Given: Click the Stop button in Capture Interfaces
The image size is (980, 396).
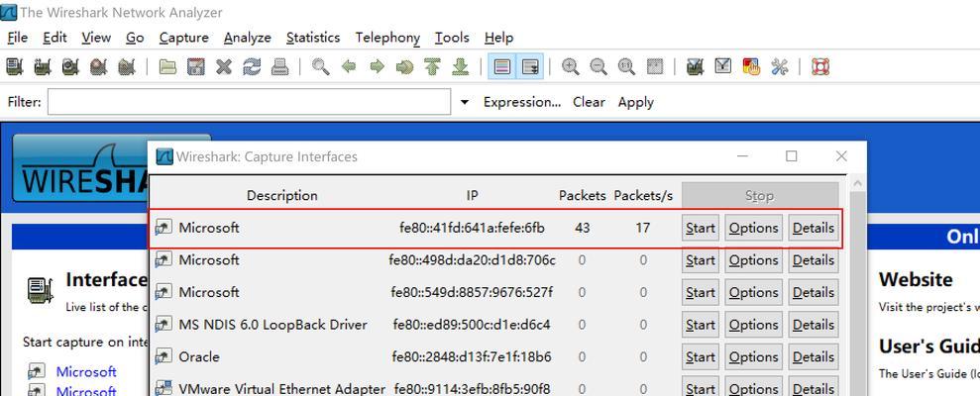Looking at the screenshot, I should coord(759,195).
